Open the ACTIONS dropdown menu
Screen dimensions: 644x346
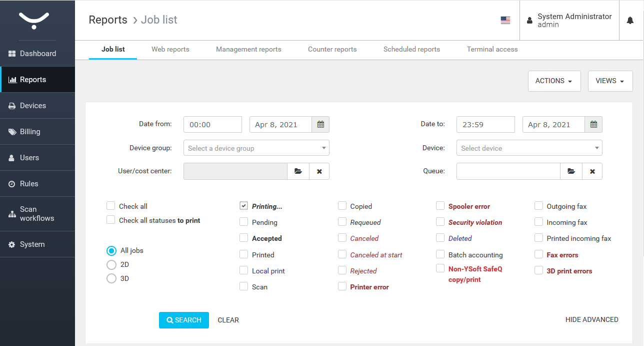coord(554,81)
